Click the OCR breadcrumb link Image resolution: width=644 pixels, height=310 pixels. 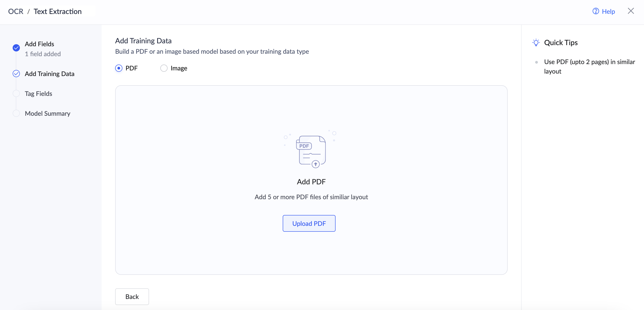tap(16, 11)
